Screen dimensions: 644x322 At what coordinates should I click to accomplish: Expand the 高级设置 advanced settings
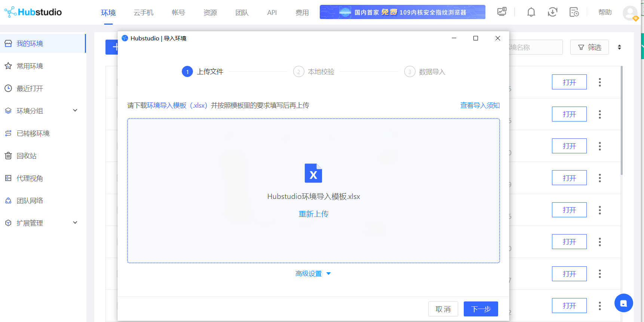pos(313,274)
